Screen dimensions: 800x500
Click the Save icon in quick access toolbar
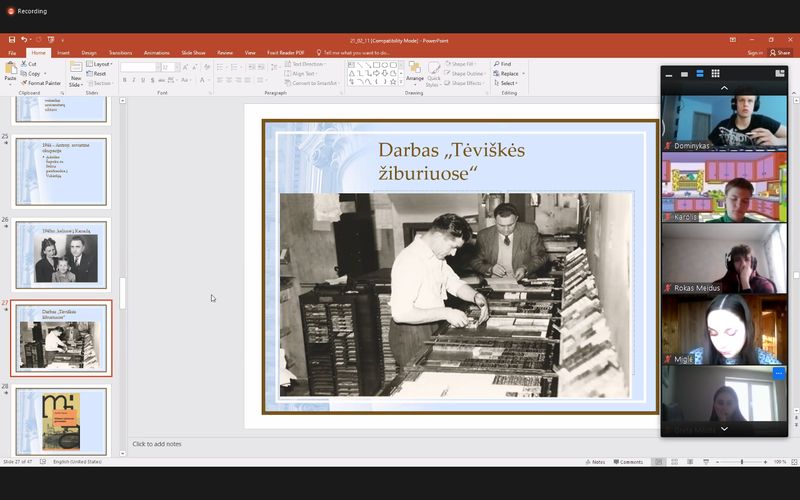(12, 40)
